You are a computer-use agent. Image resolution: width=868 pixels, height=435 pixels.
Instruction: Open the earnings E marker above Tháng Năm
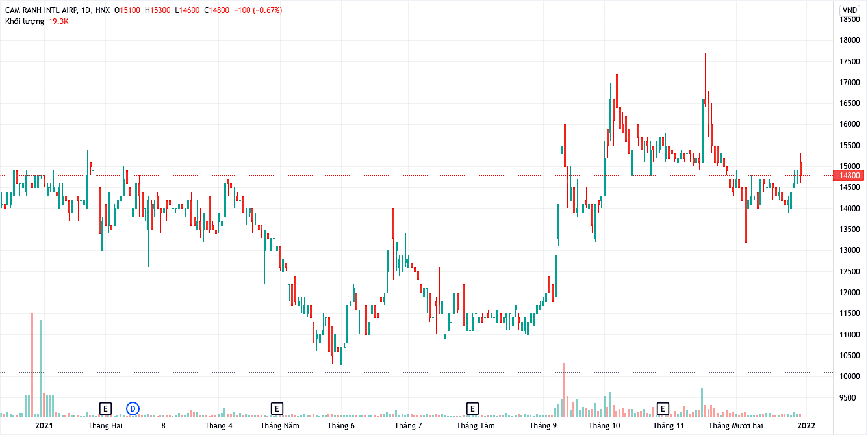(x=277, y=408)
